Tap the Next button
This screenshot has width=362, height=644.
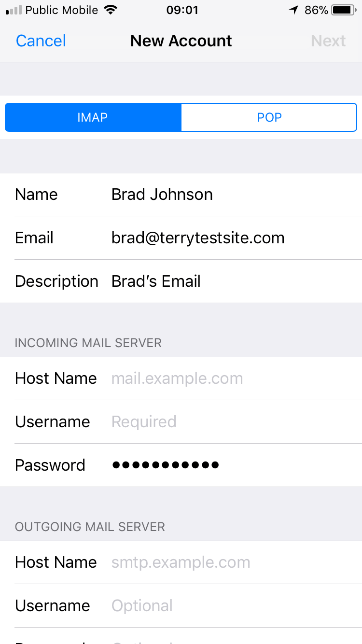pos(328,41)
